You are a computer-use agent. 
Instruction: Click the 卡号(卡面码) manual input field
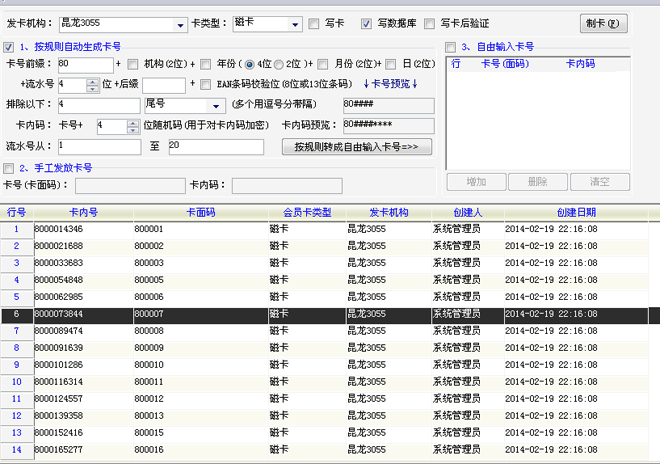[130, 186]
